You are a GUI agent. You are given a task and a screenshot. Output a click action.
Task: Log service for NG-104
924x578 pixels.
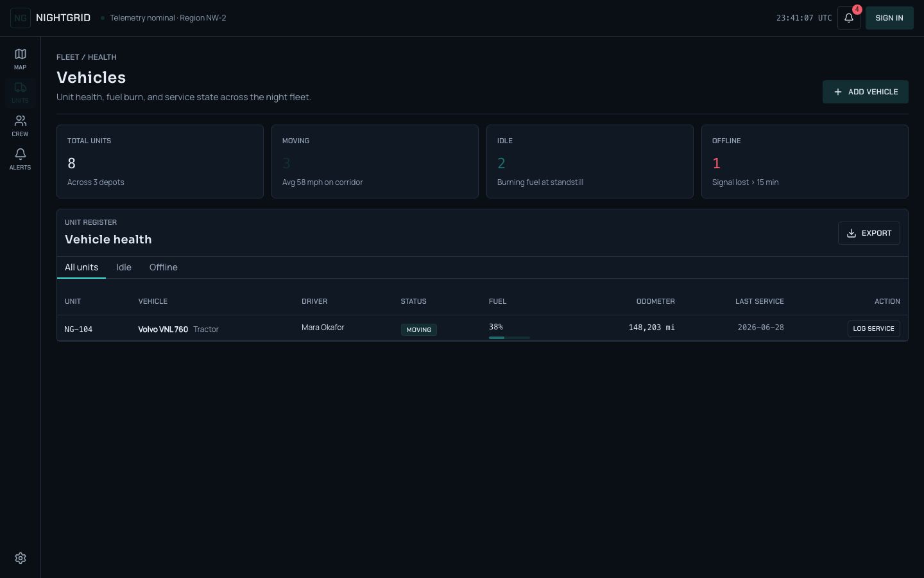tap(873, 329)
